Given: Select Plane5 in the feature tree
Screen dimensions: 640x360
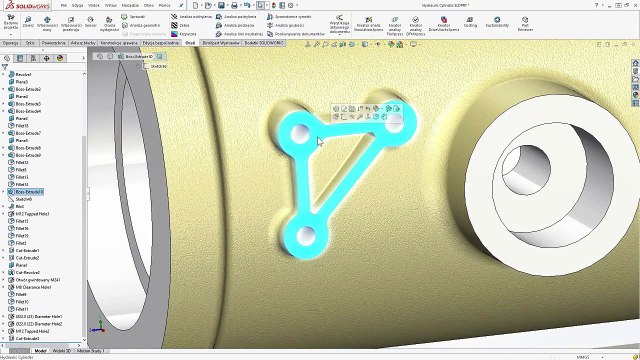Looking at the screenshot, I should click(x=21, y=82).
